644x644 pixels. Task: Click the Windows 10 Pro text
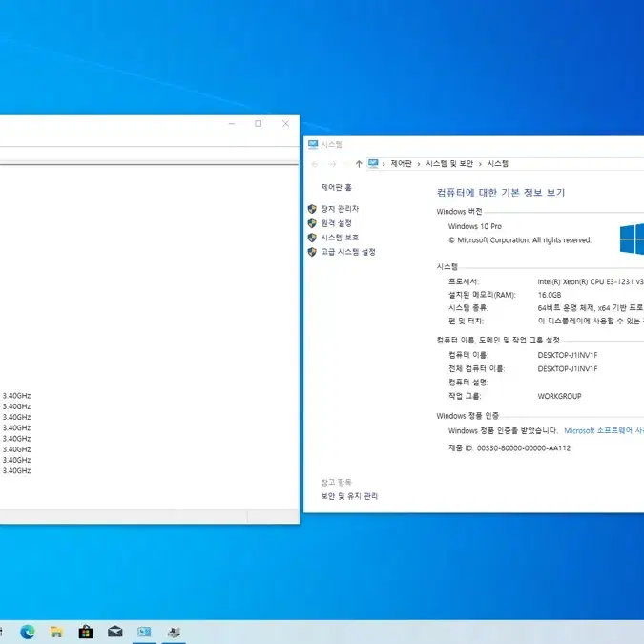475,226
